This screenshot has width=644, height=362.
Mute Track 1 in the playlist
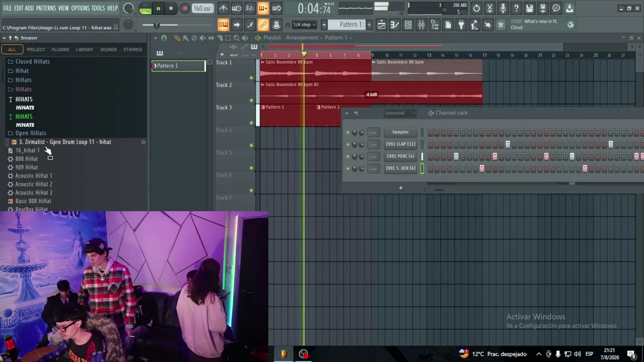251,78
